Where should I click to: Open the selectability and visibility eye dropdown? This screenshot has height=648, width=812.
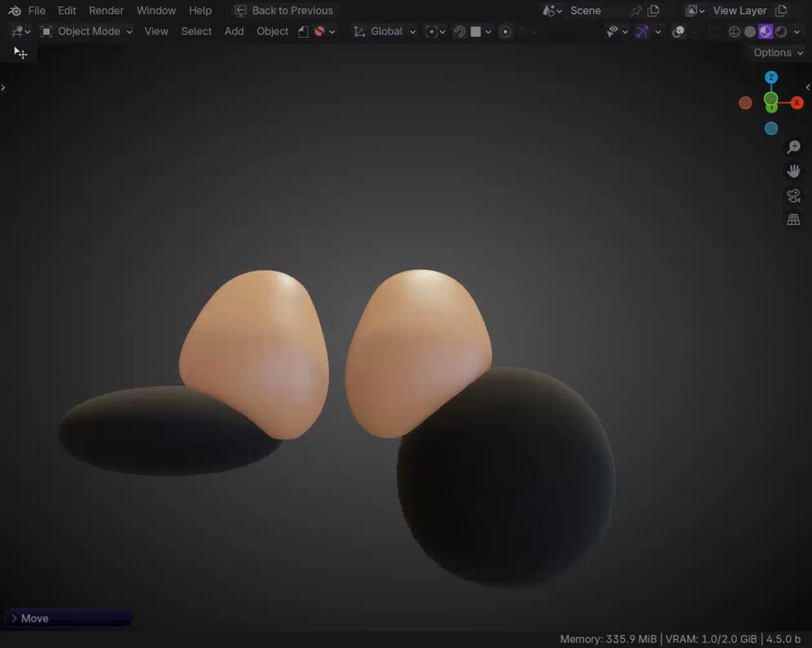click(x=617, y=31)
